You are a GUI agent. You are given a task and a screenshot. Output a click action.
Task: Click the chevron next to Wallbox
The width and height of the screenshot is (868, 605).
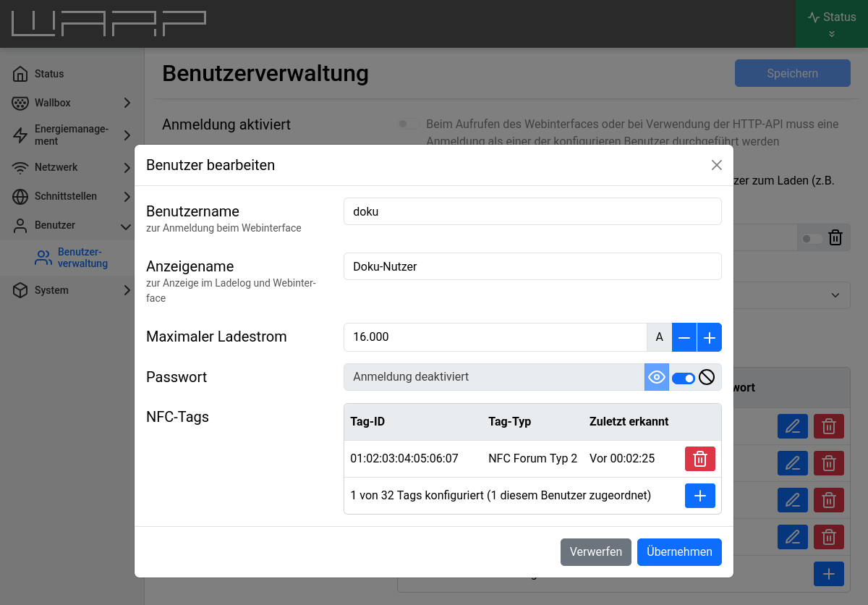click(x=127, y=103)
